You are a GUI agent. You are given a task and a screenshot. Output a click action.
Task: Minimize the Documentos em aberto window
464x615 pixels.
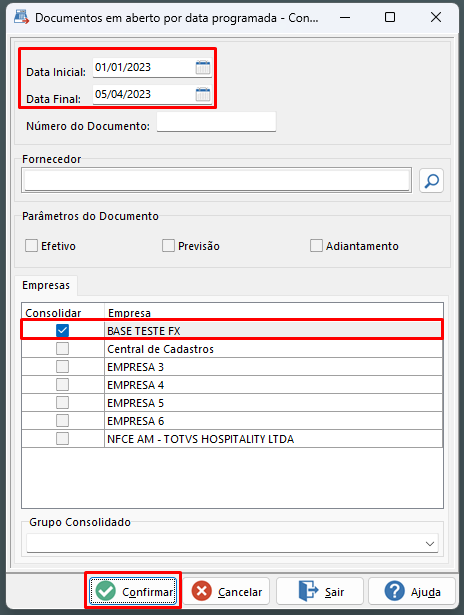coord(345,17)
